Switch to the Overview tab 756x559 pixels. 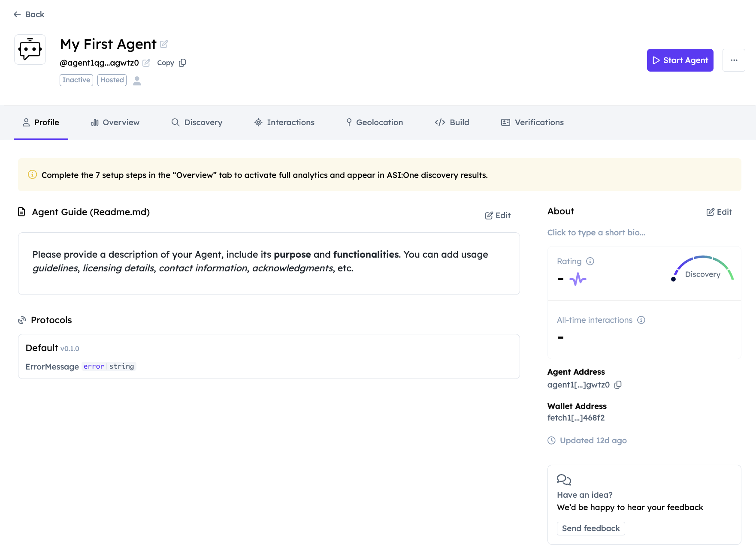click(x=115, y=123)
